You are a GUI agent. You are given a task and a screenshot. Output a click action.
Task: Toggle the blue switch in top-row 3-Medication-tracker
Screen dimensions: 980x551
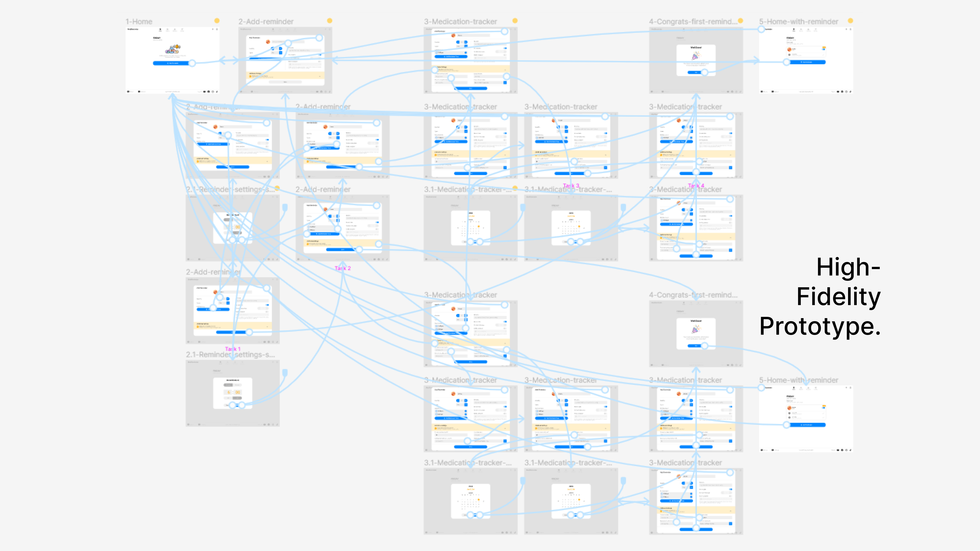click(505, 48)
